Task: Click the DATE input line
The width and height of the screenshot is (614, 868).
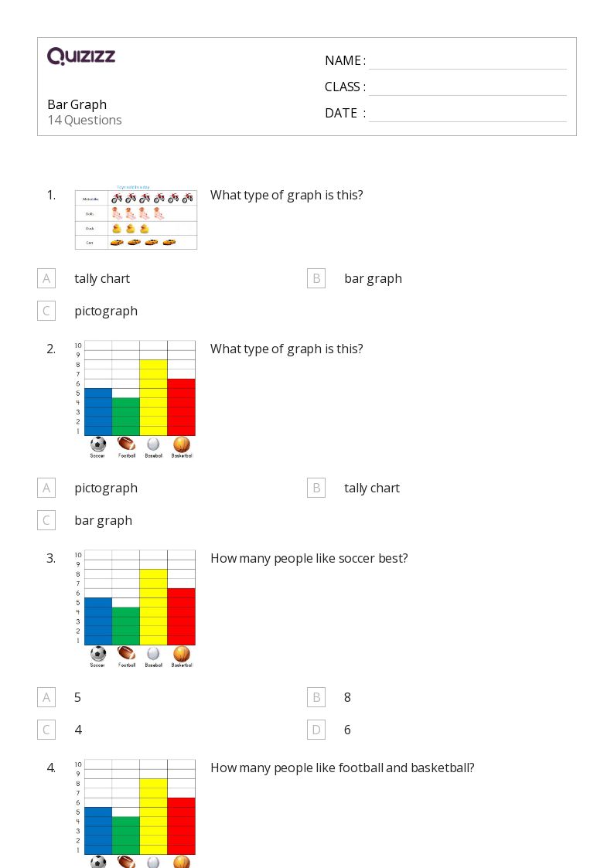Action: pyautogui.click(x=467, y=114)
